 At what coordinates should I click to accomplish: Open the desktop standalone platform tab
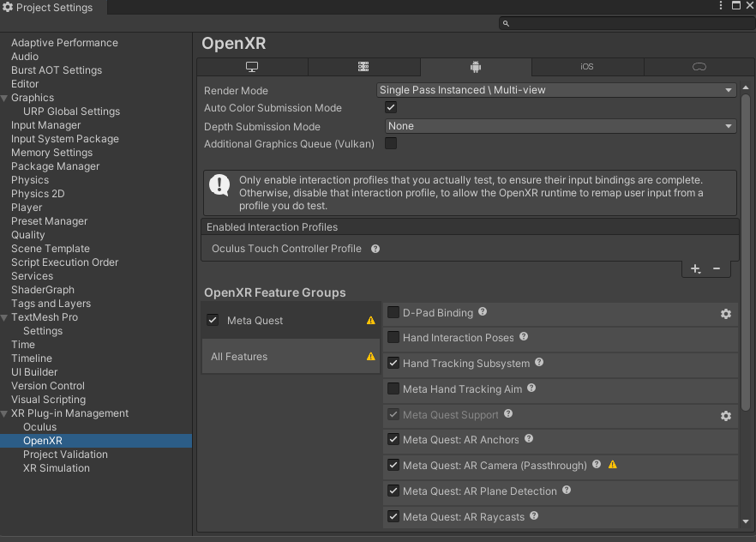point(252,67)
